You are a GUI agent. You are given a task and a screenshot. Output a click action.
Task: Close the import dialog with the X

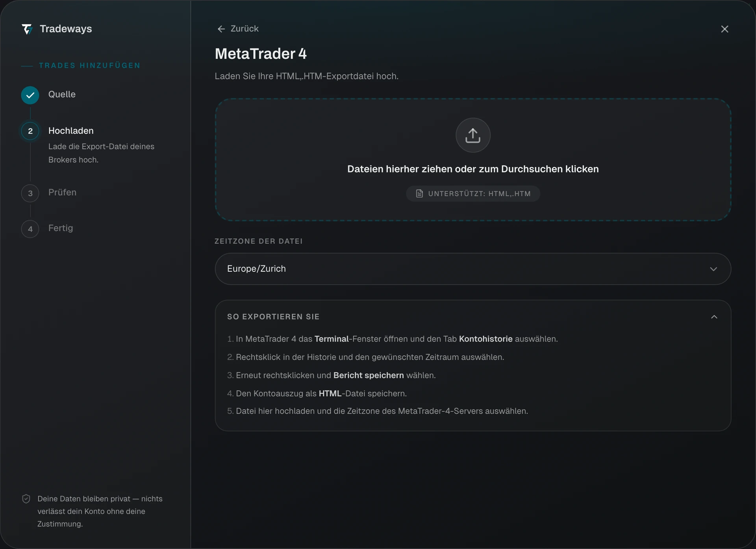tap(724, 29)
